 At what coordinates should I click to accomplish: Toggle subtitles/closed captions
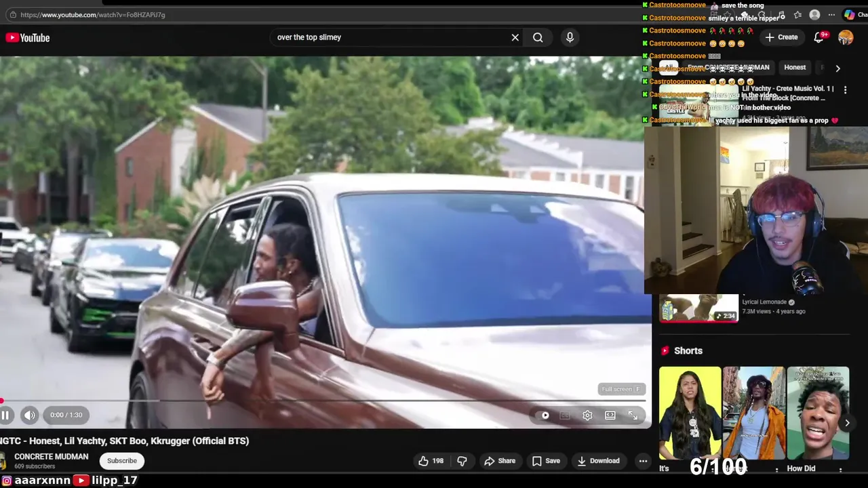click(564, 415)
